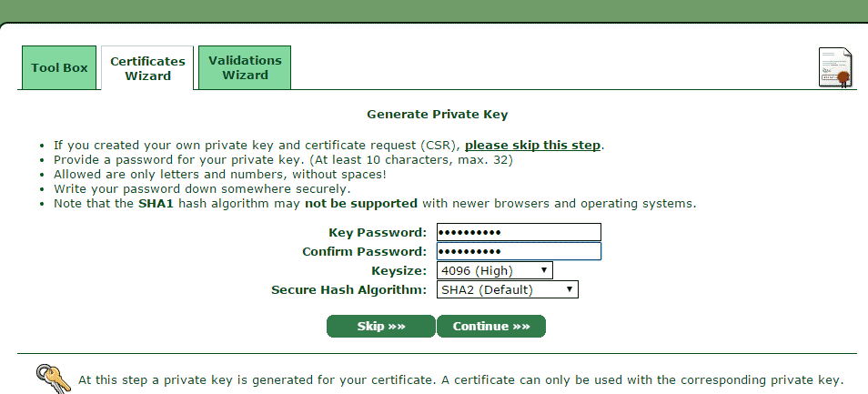
Task: Click the bold "SHA1" text
Action: 154,204
